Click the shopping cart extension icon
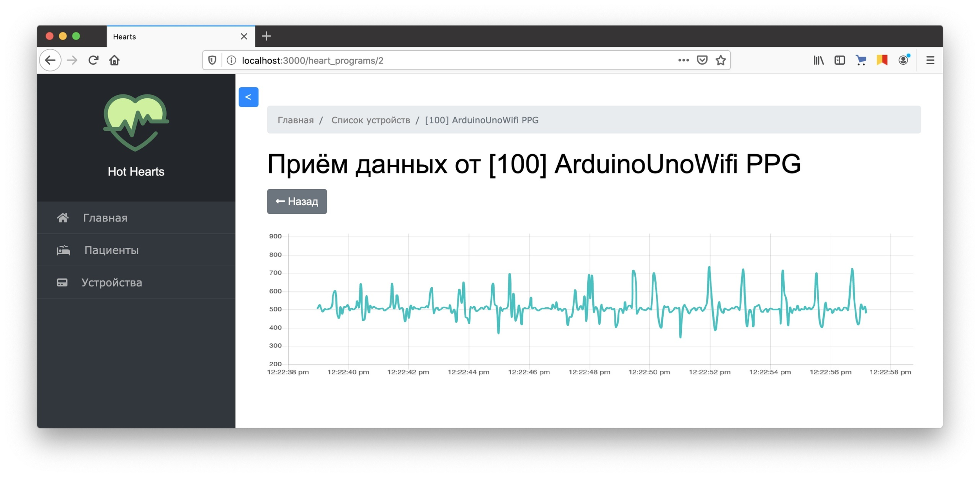This screenshot has height=477, width=980. click(x=861, y=60)
